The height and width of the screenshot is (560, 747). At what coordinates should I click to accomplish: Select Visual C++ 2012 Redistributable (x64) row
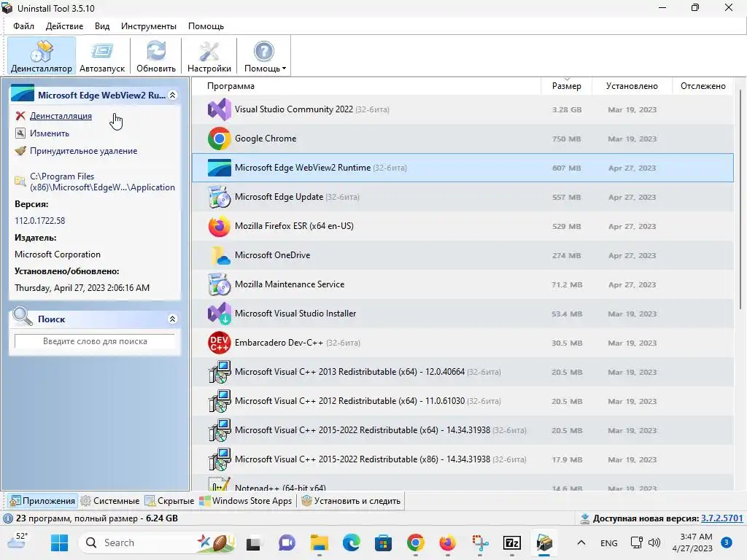coord(462,401)
